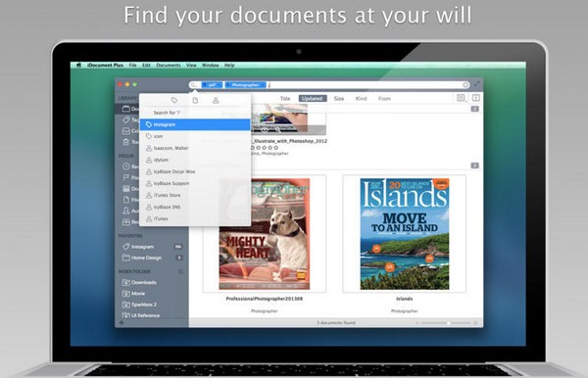The image size is (588, 378).
Task: Click the Downloads index folder icon
Action: pos(126,282)
